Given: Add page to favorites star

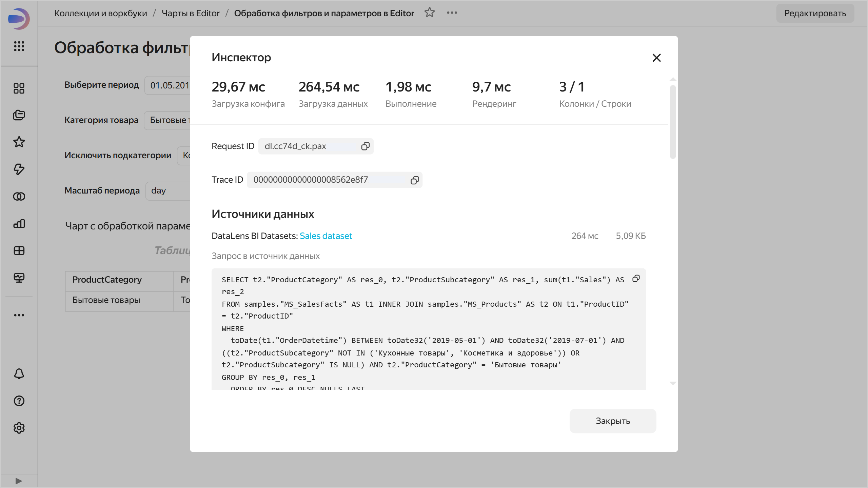Looking at the screenshot, I should (429, 13).
